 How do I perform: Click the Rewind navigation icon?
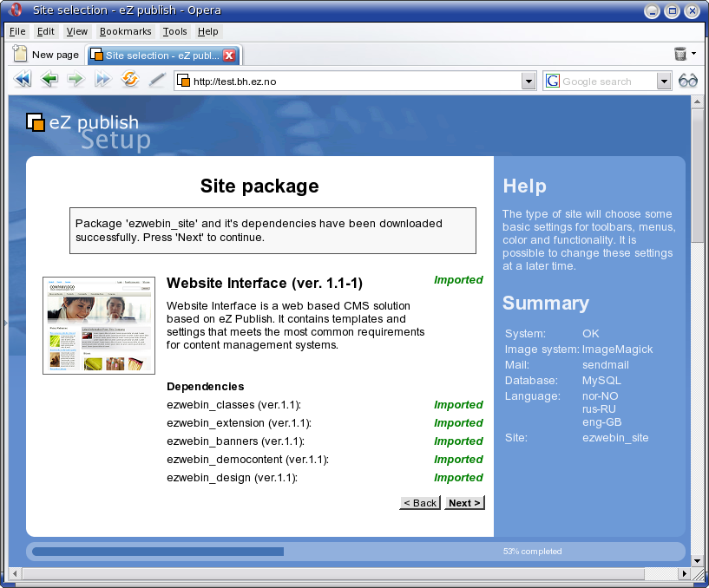pyautogui.click(x=23, y=79)
